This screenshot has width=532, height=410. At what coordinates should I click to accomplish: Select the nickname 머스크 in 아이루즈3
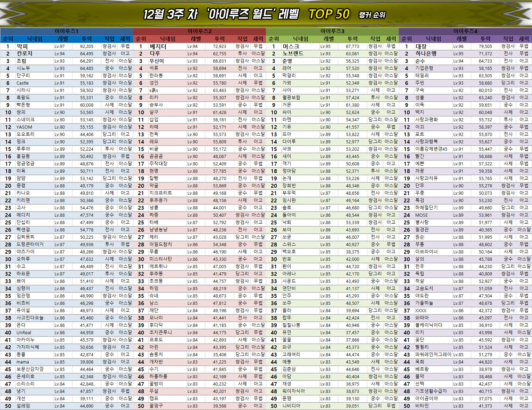tap(291, 46)
